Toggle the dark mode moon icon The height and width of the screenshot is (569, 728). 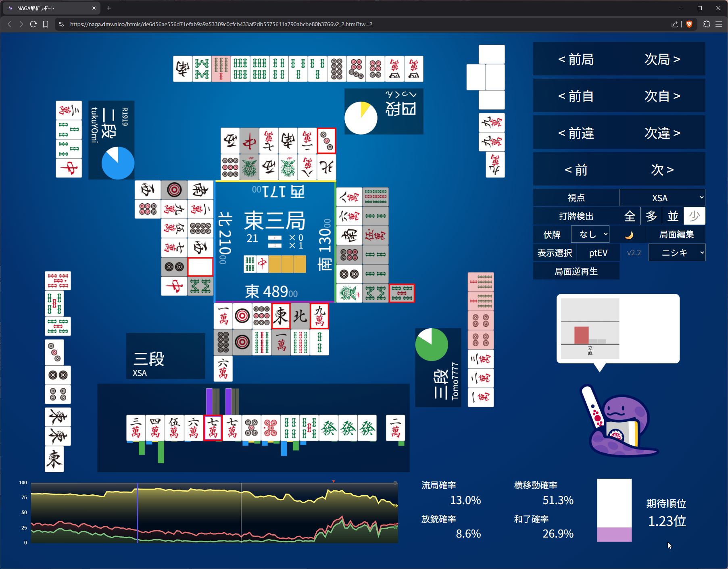click(629, 235)
